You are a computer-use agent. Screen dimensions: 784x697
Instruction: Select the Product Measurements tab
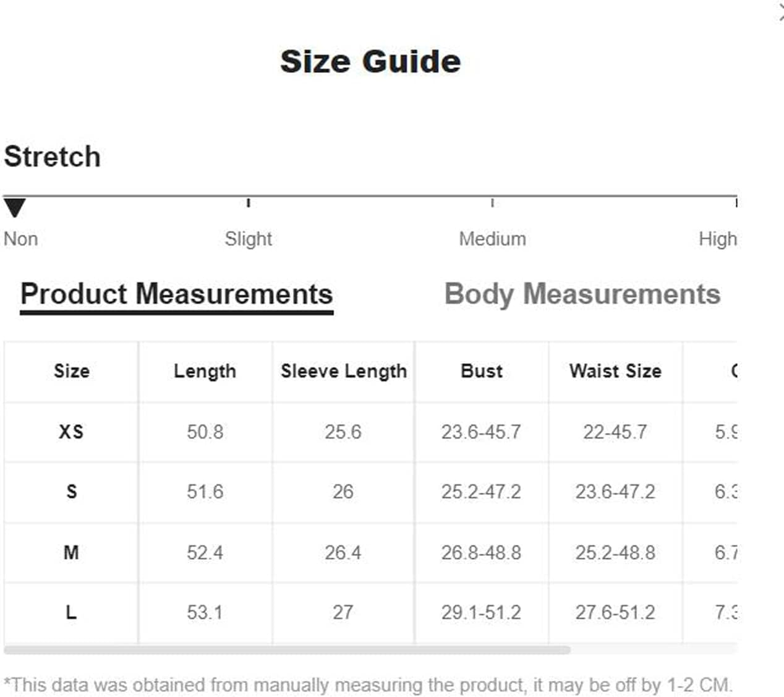click(x=177, y=294)
